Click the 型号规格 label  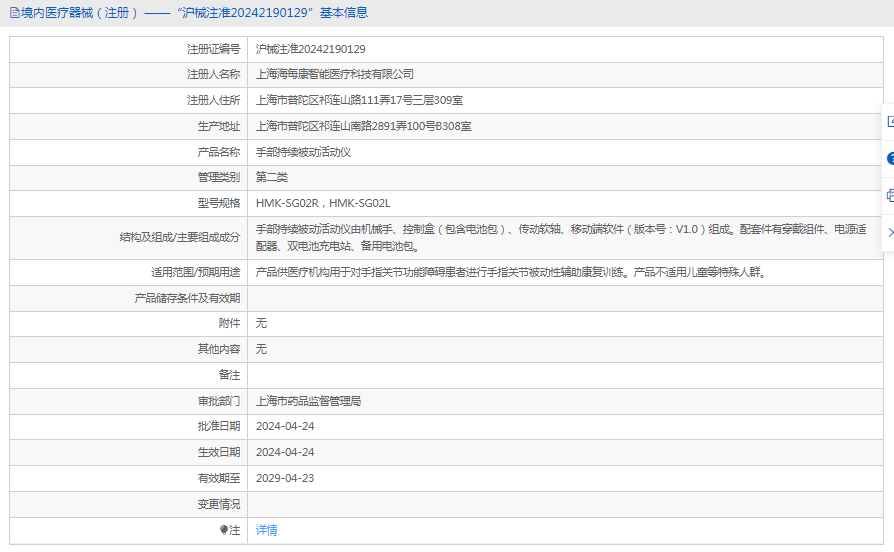[x=219, y=203]
